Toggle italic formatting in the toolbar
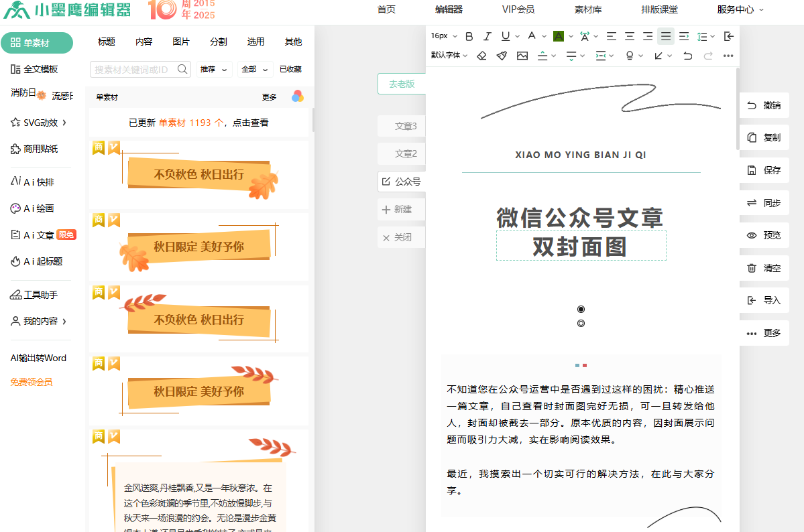 [x=487, y=36]
